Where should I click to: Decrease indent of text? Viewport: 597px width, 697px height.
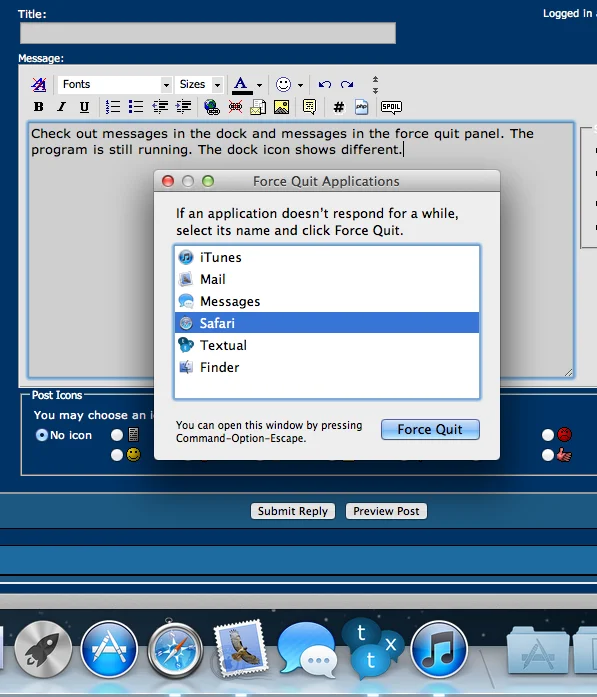[x=160, y=107]
